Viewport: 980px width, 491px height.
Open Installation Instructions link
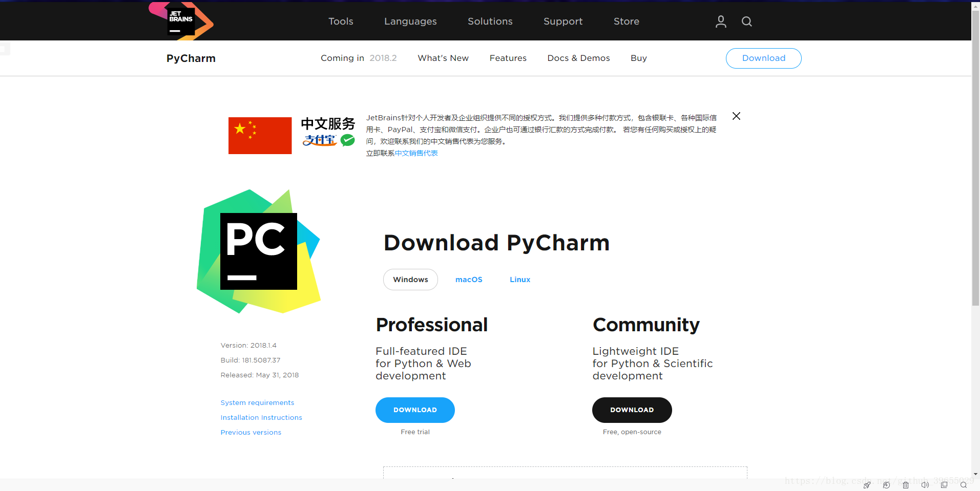pos(261,418)
